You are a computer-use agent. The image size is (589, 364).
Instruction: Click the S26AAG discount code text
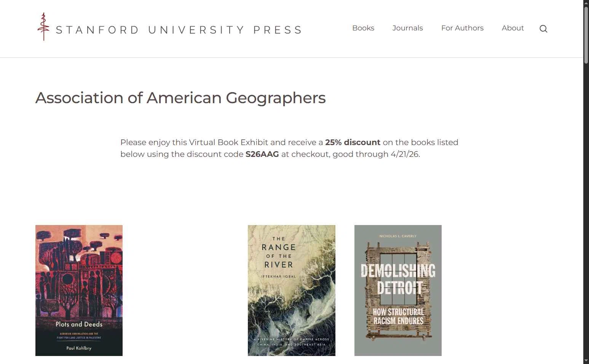(262, 154)
